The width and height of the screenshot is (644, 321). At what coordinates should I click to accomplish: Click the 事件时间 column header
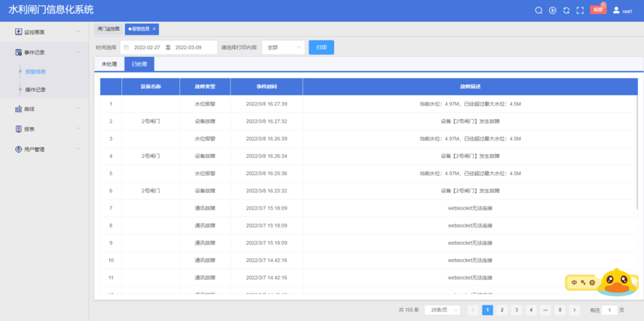pyautogui.click(x=267, y=87)
